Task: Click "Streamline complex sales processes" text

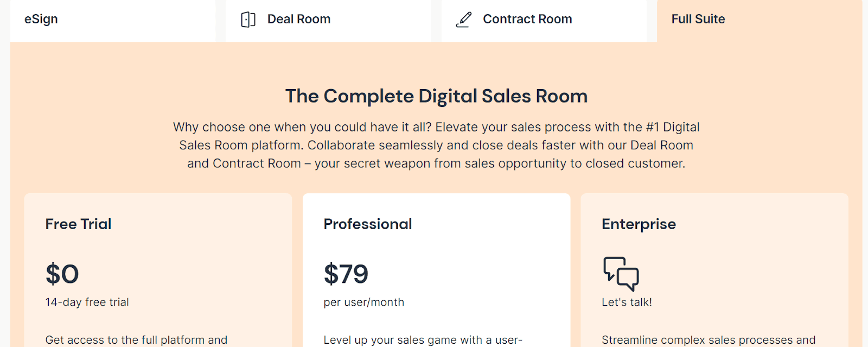Action: (708, 340)
